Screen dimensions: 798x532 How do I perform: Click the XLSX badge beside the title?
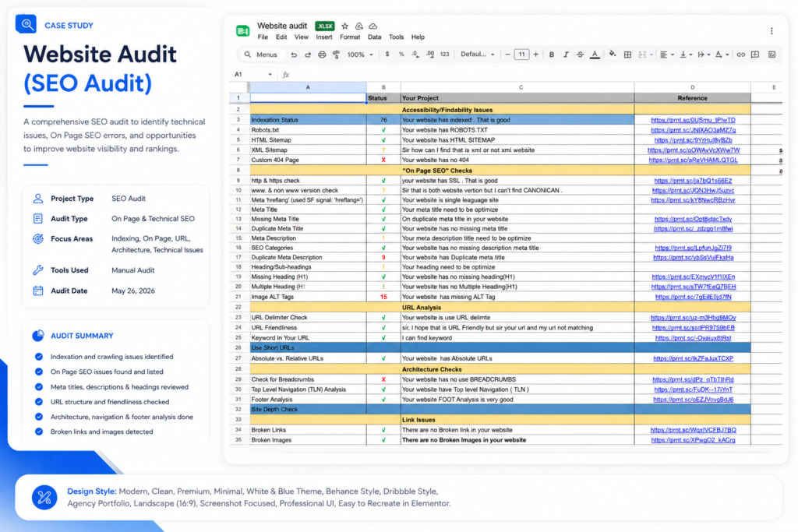[325, 26]
